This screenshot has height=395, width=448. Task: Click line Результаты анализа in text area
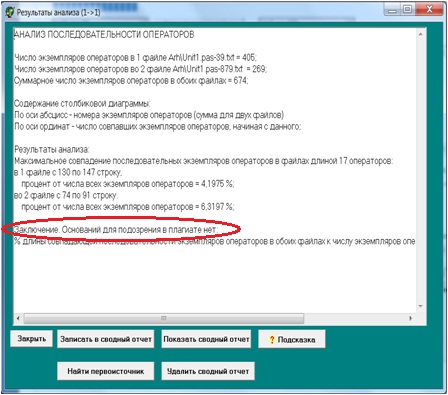click(52, 149)
